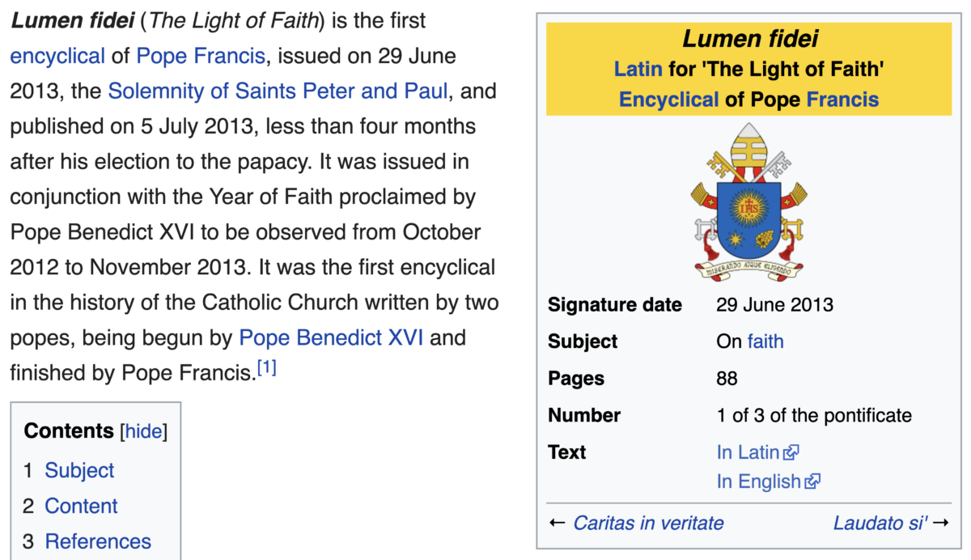Screen dimensions: 971x560
Task: Open the Encyclical link in infobox header
Action: (669, 100)
